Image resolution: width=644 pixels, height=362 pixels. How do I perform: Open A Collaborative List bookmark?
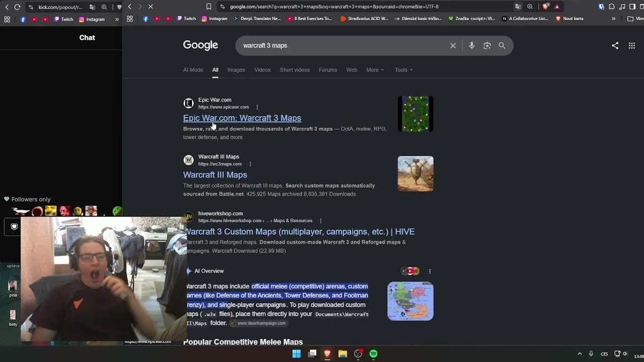click(525, 19)
